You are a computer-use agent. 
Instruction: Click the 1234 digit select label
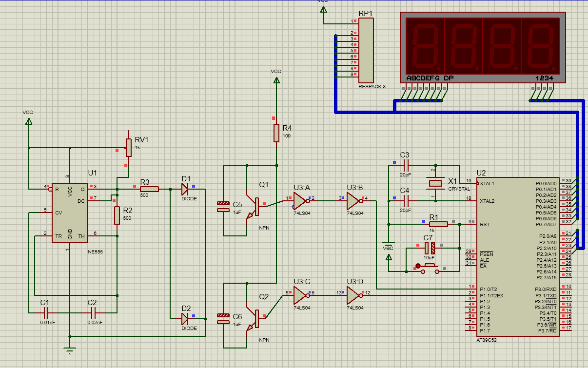tap(544, 78)
